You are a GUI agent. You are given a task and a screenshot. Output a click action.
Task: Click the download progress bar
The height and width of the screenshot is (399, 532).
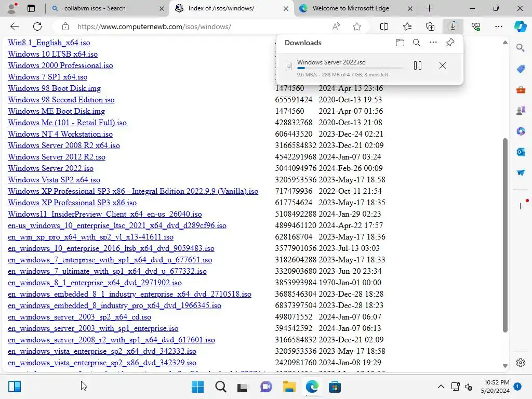click(x=350, y=68)
